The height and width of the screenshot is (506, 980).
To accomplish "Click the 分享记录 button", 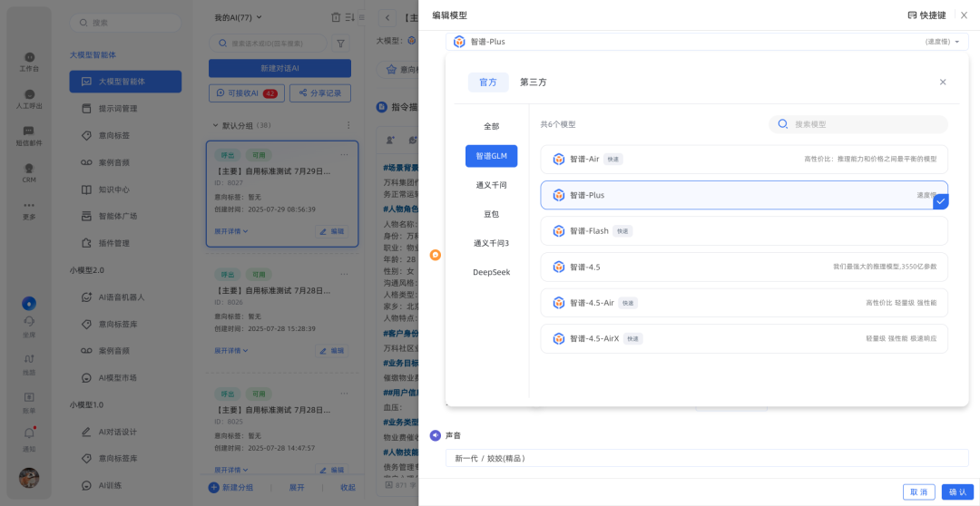I will (x=320, y=93).
